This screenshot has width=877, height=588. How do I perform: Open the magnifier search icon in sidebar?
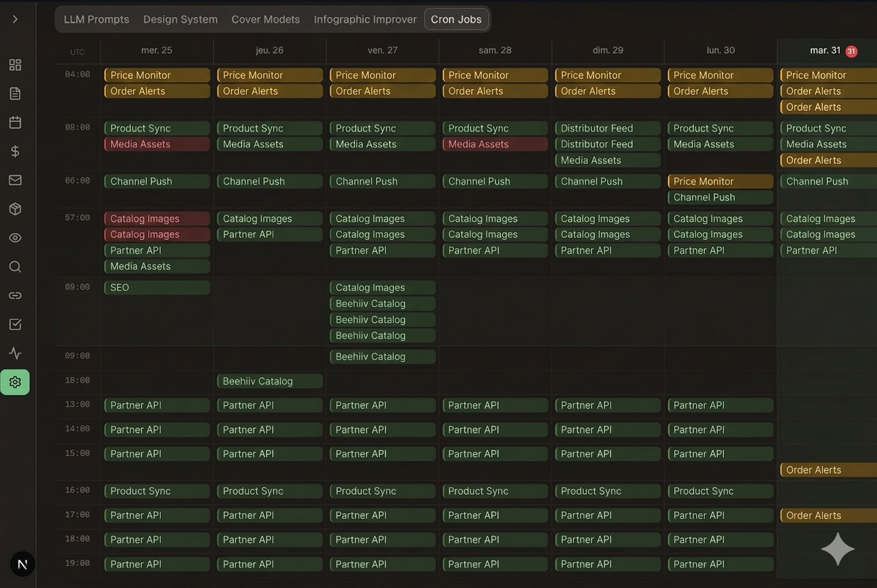coord(15,267)
